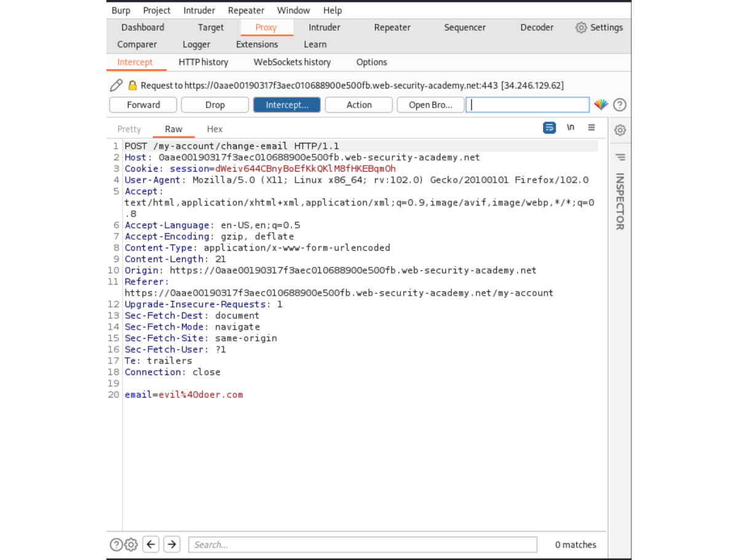The image size is (738, 560).
Task: Click the 0 matches label
Action: (x=576, y=545)
